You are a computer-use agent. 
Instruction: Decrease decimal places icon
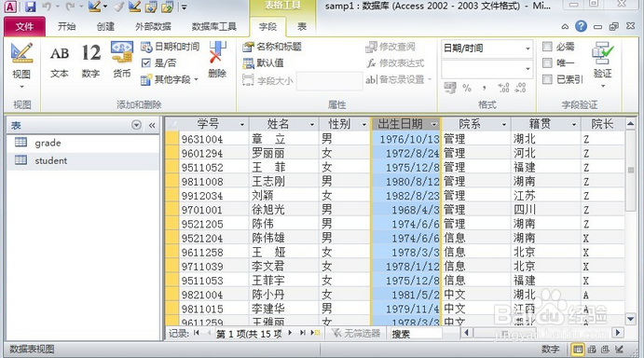(520, 88)
